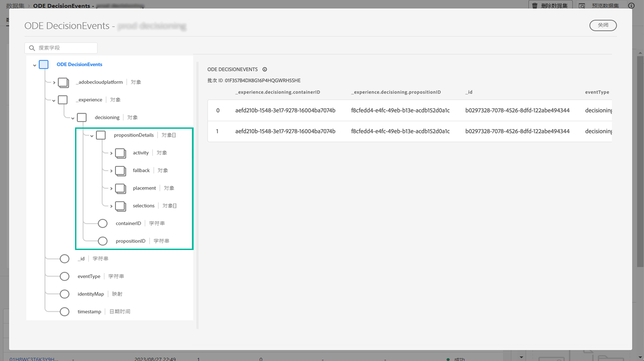This screenshot has width=644, height=361.
Task: Click the 关闭 button
Action: tap(603, 25)
